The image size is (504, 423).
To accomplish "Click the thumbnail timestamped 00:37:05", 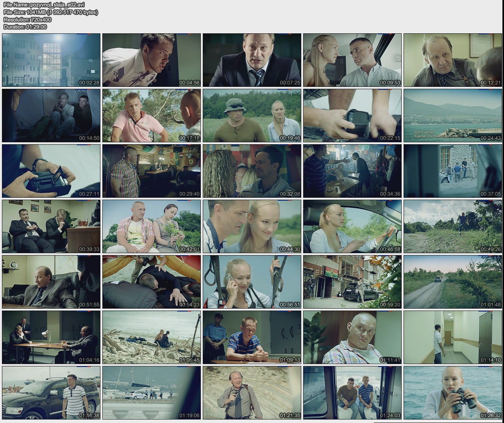I will [452, 171].
